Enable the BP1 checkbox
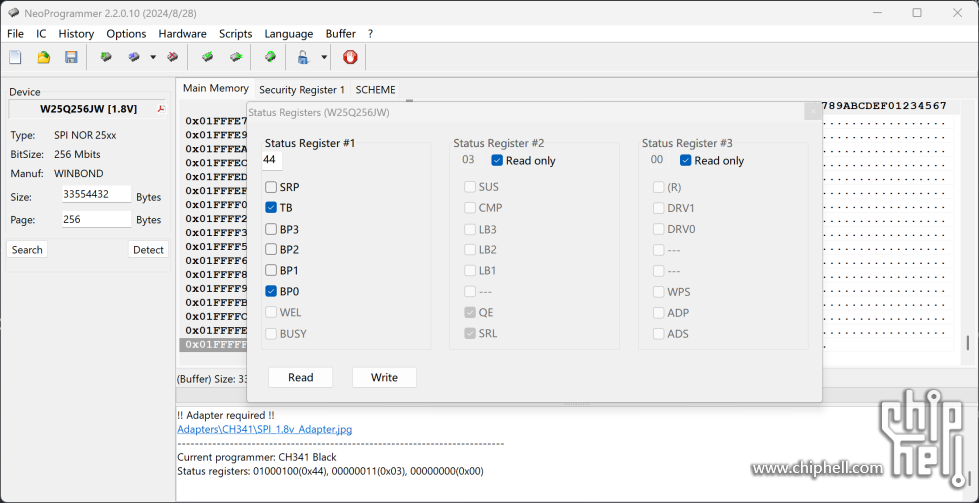Viewport: 979px width, 503px height. (x=271, y=270)
